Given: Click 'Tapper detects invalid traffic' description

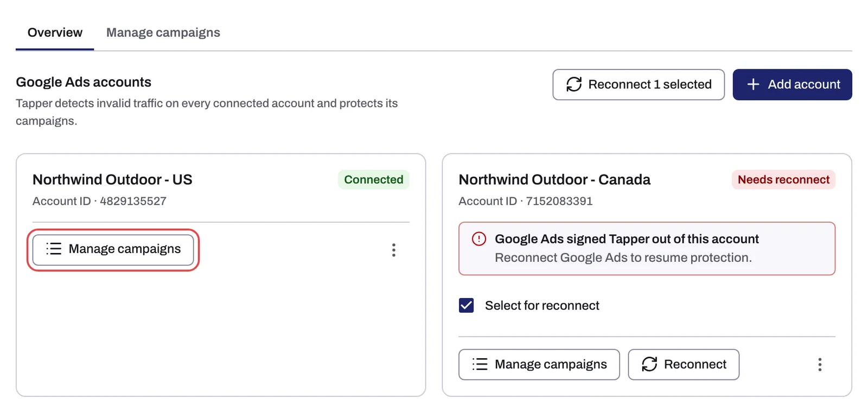Looking at the screenshot, I should [x=207, y=112].
